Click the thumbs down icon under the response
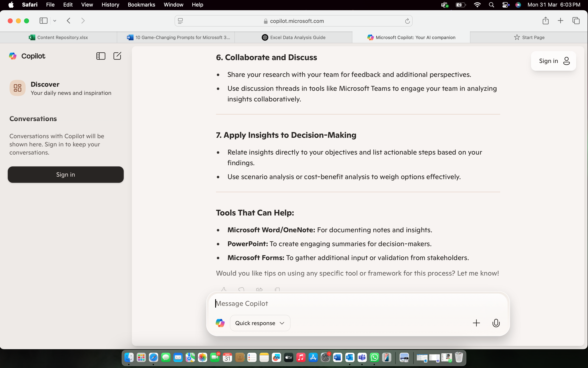This screenshot has height=368, width=588. tap(241, 290)
